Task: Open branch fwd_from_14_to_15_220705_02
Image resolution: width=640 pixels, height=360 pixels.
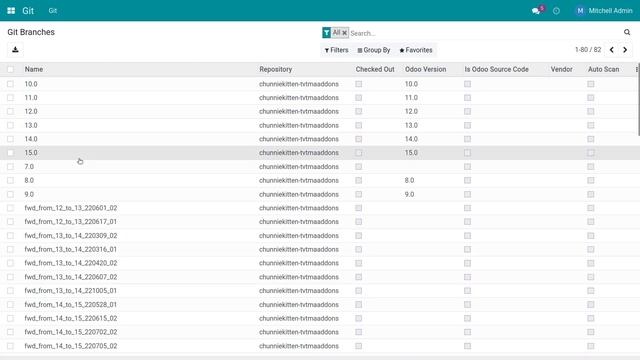Action: tap(320, 346)
